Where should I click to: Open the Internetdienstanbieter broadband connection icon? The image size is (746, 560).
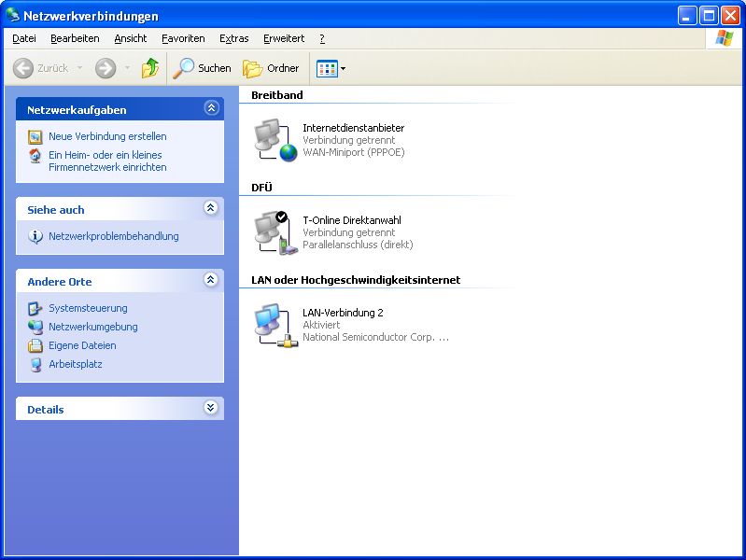(275, 140)
